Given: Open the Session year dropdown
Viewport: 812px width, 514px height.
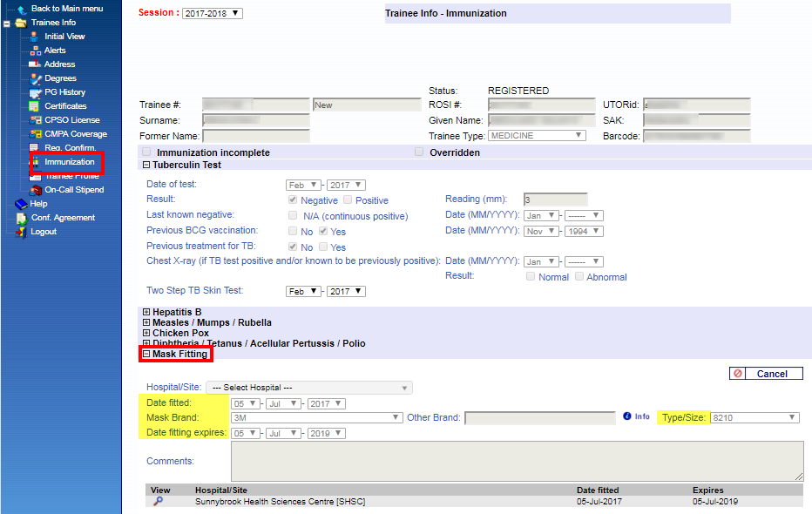Looking at the screenshot, I should [x=213, y=14].
